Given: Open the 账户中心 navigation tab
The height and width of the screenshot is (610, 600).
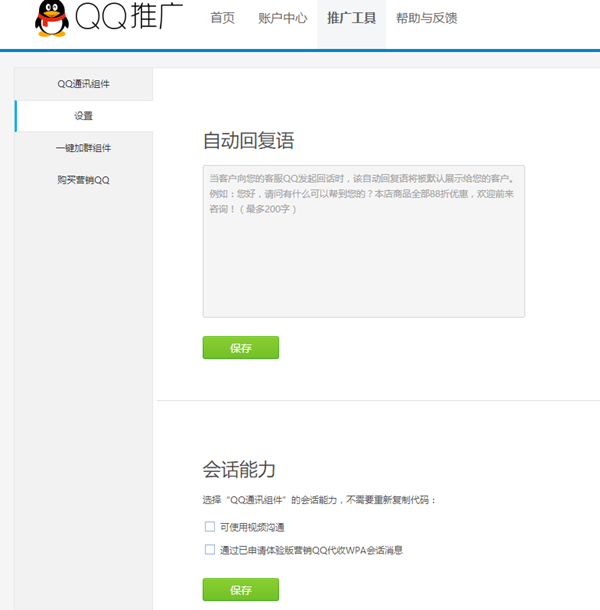Looking at the screenshot, I should [x=282, y=18].
